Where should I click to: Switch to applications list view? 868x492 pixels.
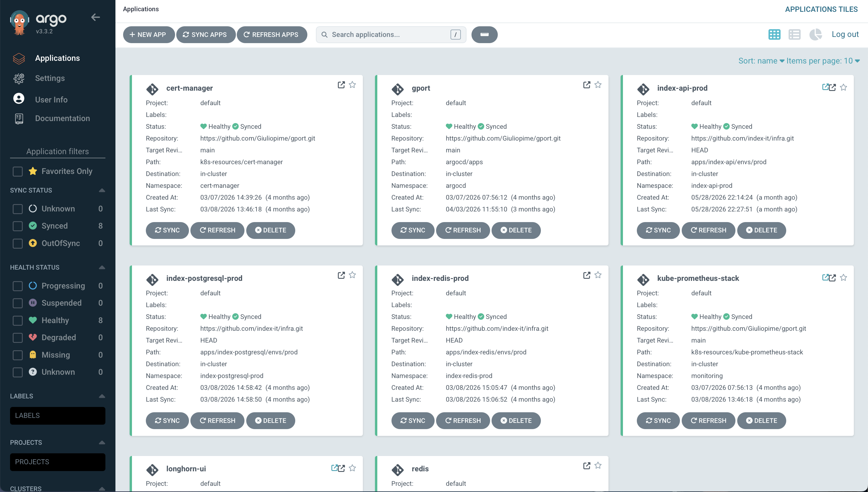(794, 35)
